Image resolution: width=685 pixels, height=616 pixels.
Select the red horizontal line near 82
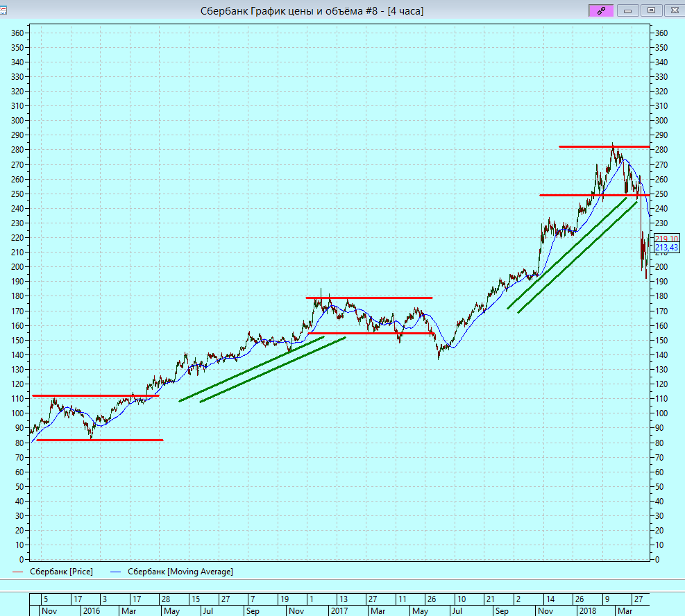click(x=100, y=440)
